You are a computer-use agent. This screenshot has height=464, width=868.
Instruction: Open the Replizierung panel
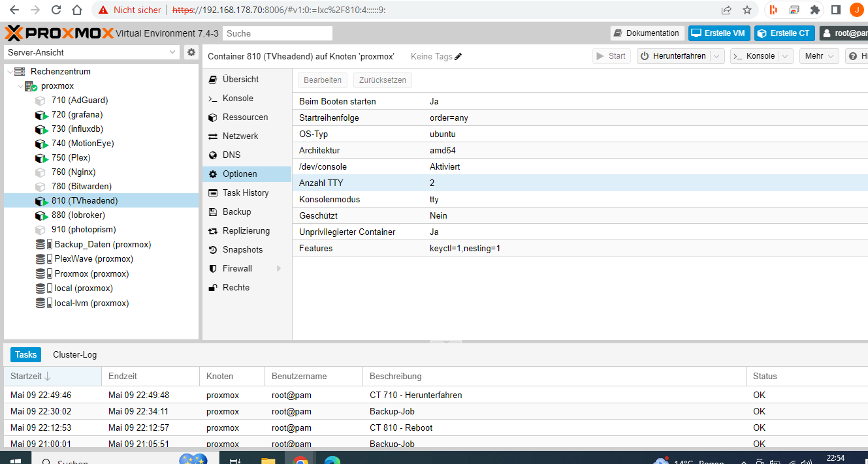[247, 230]
